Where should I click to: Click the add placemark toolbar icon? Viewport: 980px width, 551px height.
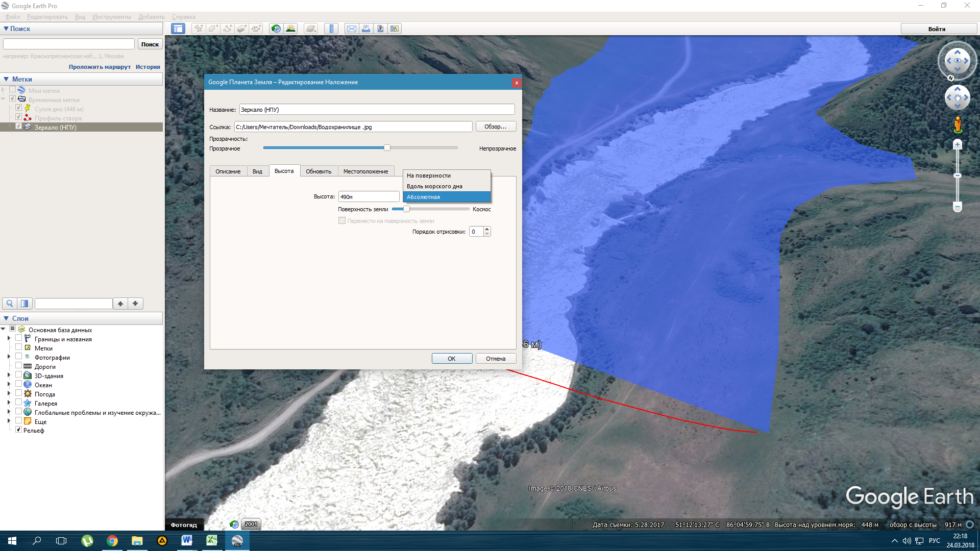pyautogui.click(x=199, y=29)
